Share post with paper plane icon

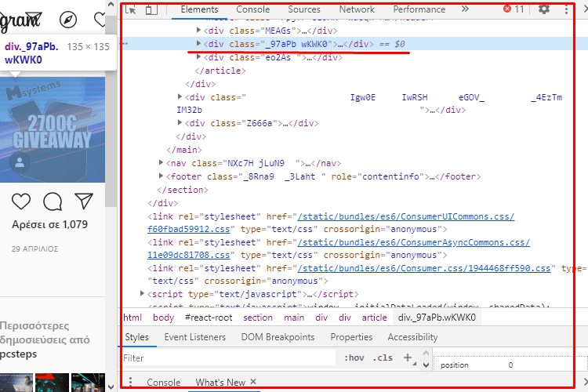84,201
